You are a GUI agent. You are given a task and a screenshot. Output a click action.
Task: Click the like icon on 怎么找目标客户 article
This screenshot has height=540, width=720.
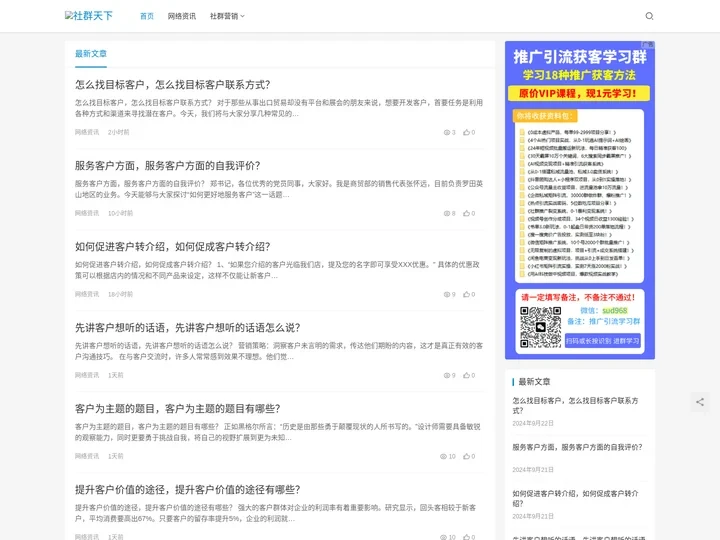467,132
